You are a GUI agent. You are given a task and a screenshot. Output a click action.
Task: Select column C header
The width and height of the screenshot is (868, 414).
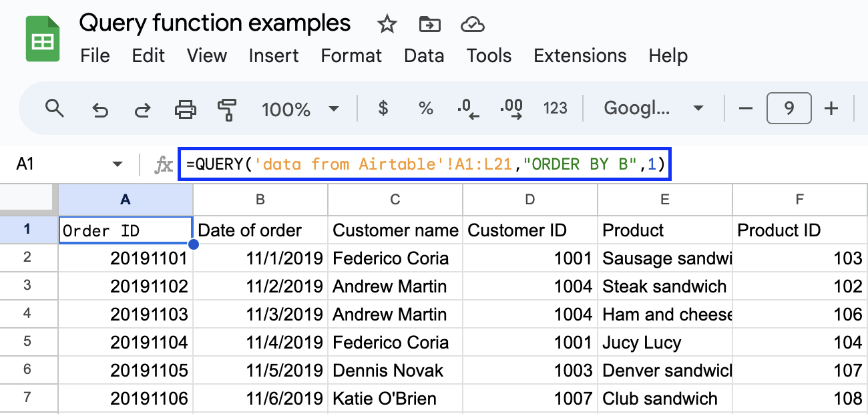click(x=395, y=199)
